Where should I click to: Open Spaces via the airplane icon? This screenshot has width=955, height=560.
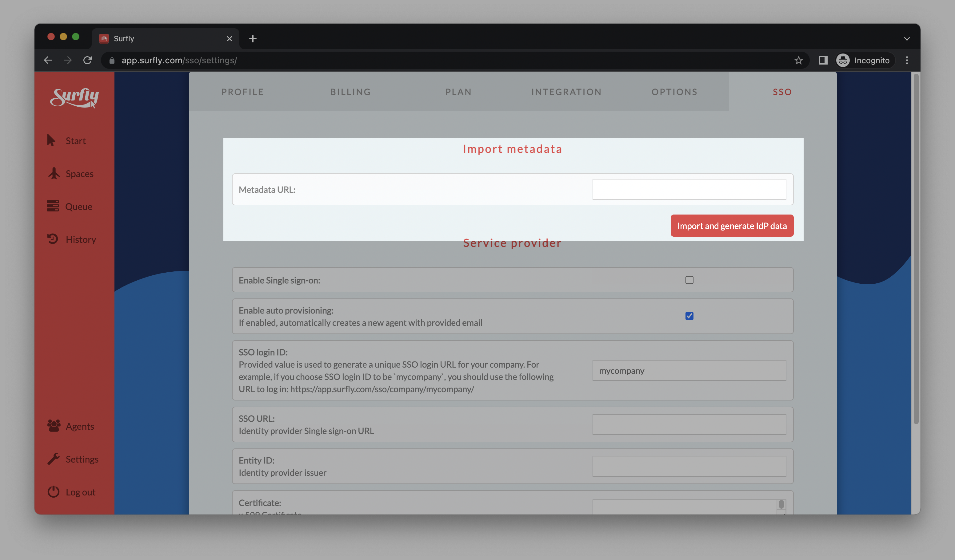[54, 173]
